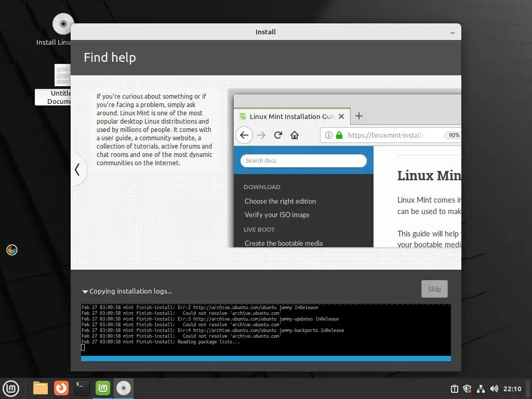The height and width of the screenshot is (399, 532).
Task: Click the help paragraph about Linux Mint community
Action: pos(154,129)
